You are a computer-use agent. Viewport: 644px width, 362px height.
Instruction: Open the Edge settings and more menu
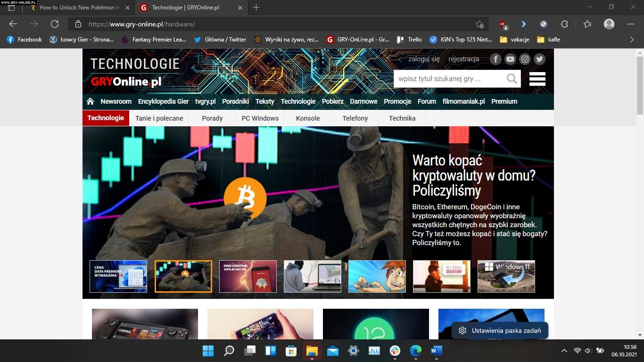tap(631, 24)
